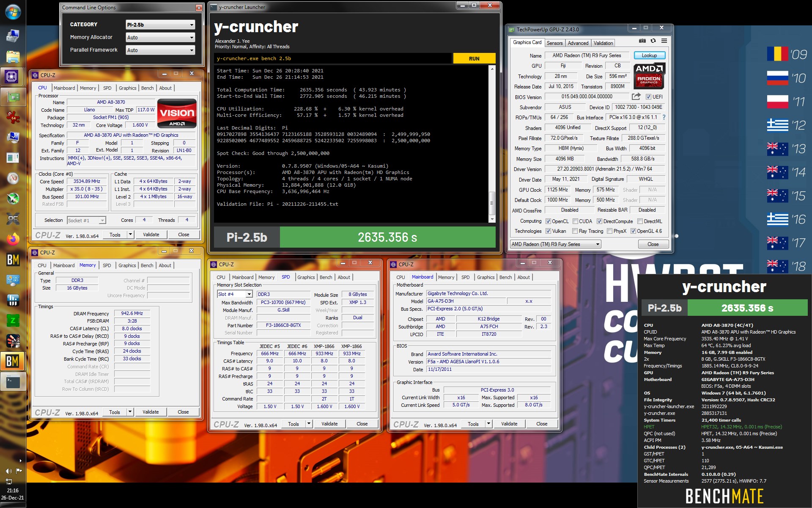Click the y-cruncher output scrollbar thumb
The height and width of the screenshot is (508, 812).
(x=492, y=203)
